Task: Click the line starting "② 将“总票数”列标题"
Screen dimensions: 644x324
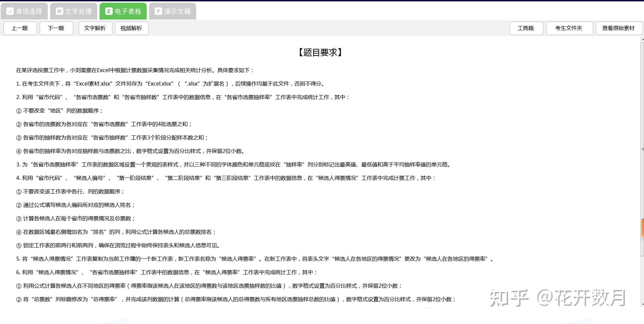Action: coord(236,299)
